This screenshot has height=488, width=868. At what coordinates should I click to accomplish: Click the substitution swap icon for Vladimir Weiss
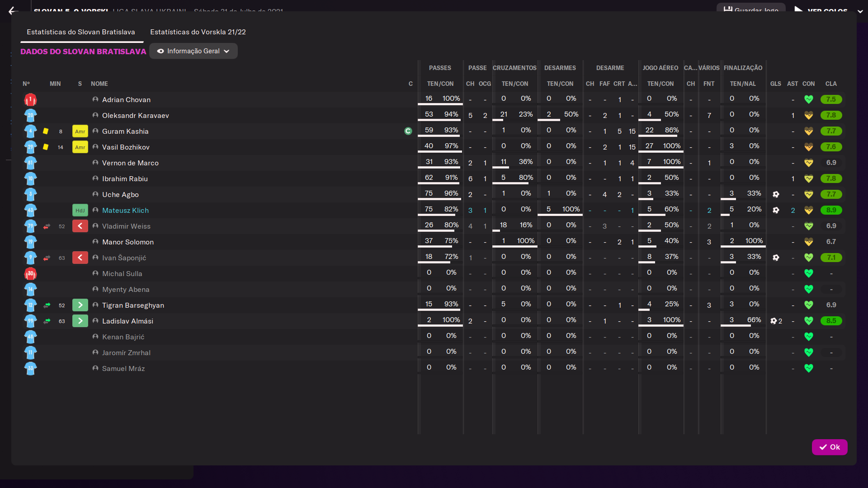[x=47, y=226]
